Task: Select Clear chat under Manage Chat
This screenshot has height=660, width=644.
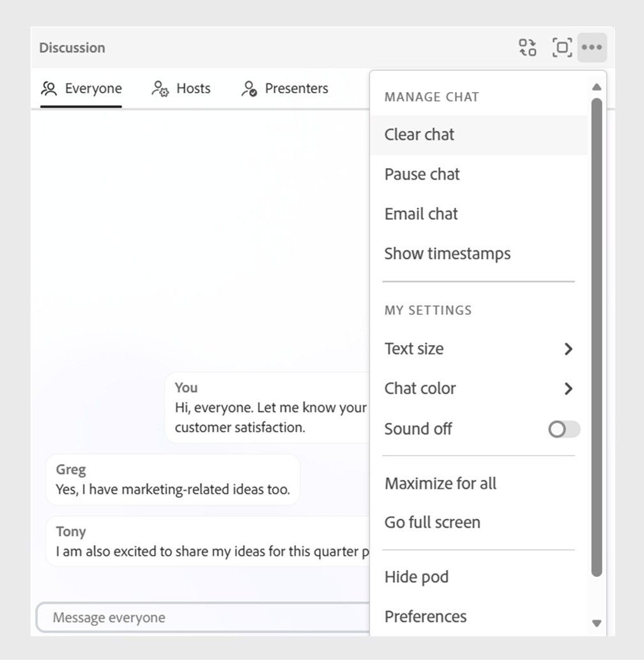Action: pyautogui.click(x=419, y=134)
